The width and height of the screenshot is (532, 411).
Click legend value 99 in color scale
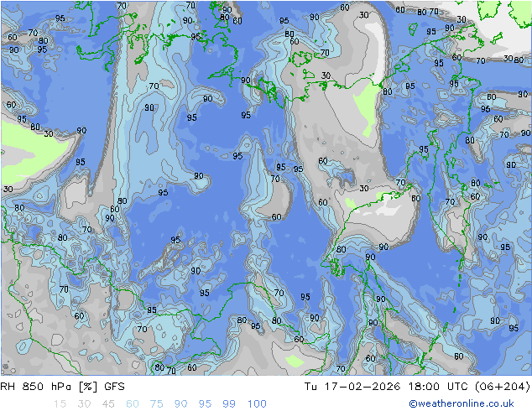point(229,404)
